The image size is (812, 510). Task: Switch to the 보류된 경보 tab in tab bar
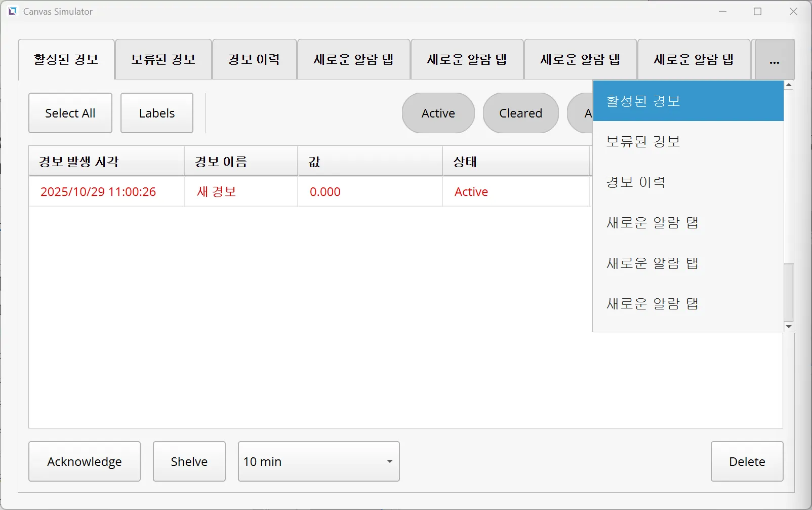pyautogui.click(x=163, y=60)
